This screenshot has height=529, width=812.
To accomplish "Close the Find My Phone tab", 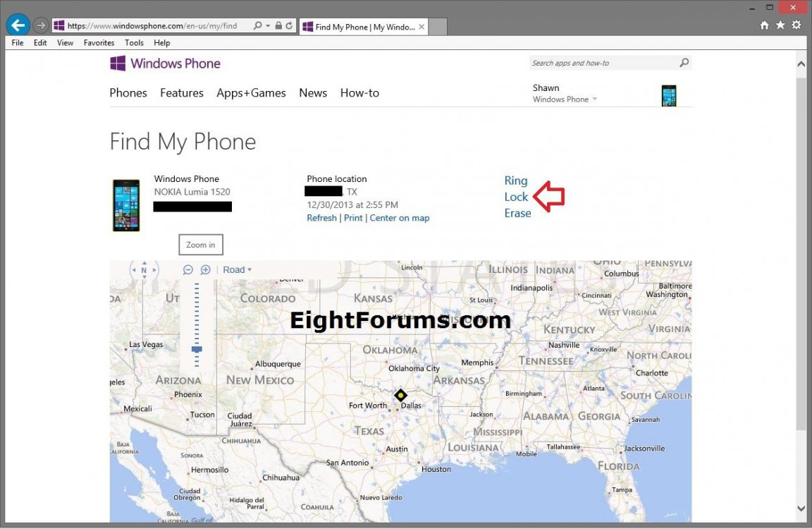I will (422, 26).
